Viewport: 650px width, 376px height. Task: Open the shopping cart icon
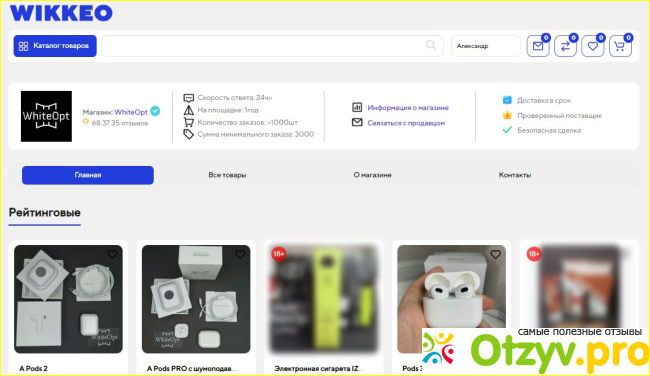pyautogui.click(x=620, y=46)
